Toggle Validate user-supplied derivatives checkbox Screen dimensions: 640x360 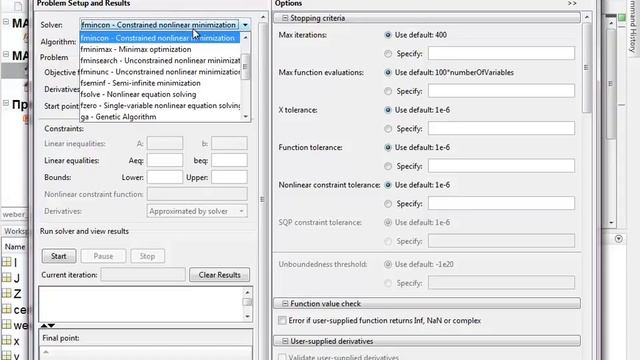click(282, 357)
